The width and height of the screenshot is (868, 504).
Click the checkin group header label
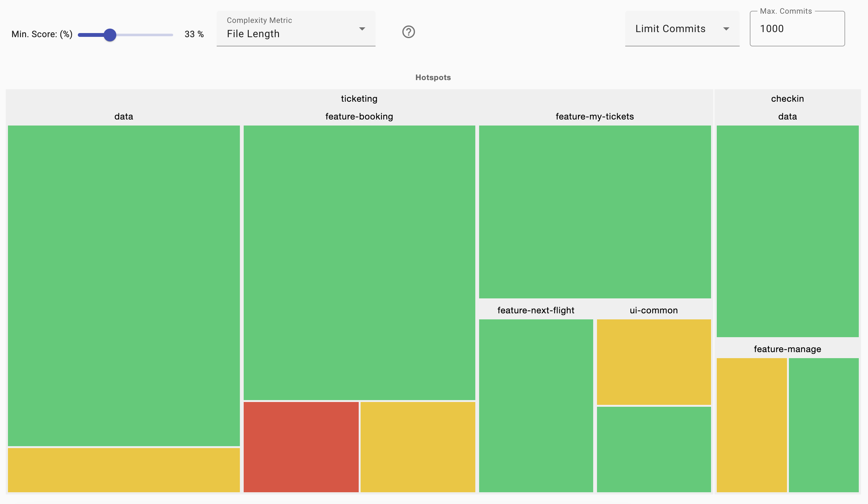(787, 99)
